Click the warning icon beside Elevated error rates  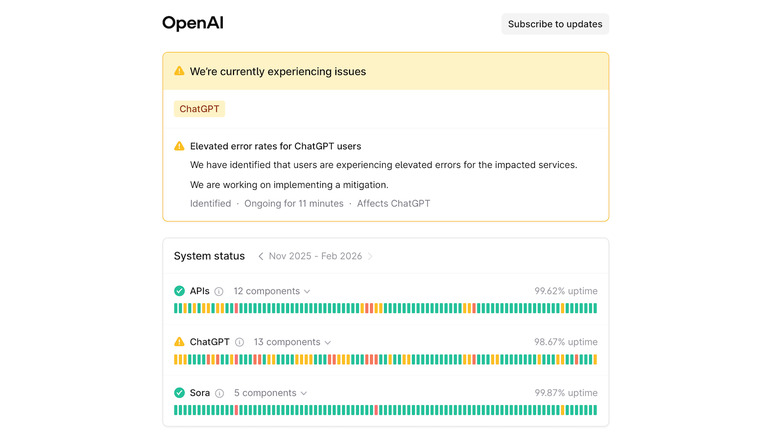pos(179,146)
